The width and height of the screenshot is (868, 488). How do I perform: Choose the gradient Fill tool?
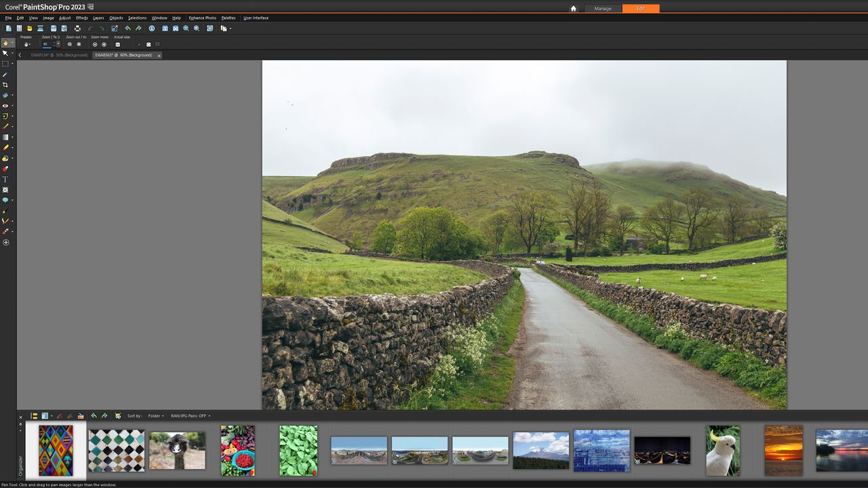click(x=5, y=137)
